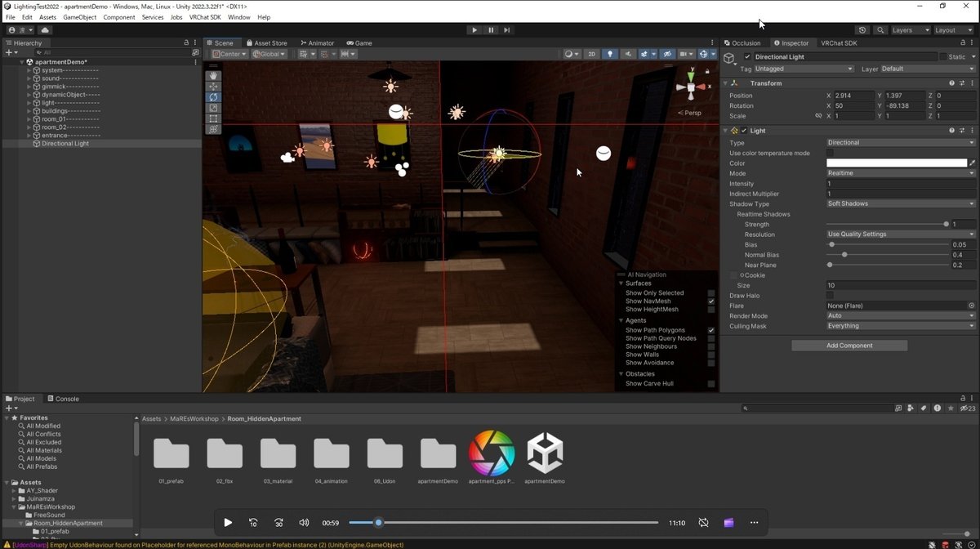
Task: Click the Add Component button
Action: click(x=849, y=346)
